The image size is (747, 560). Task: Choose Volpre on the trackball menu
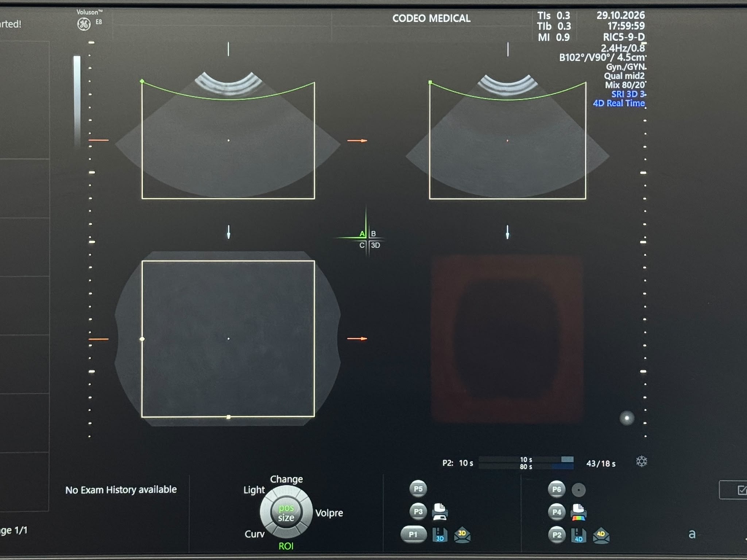[329, 513]
